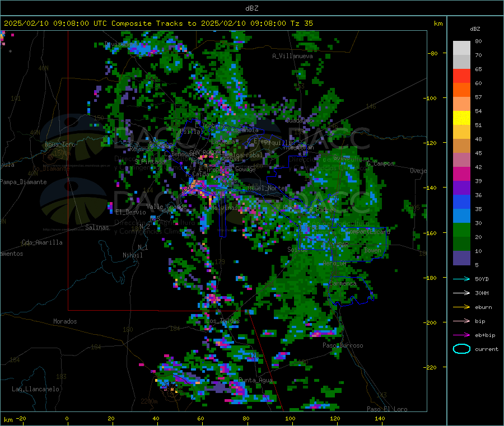Click the eb+bip legend label
Screen dimensions: 504x426
(485, 335)
